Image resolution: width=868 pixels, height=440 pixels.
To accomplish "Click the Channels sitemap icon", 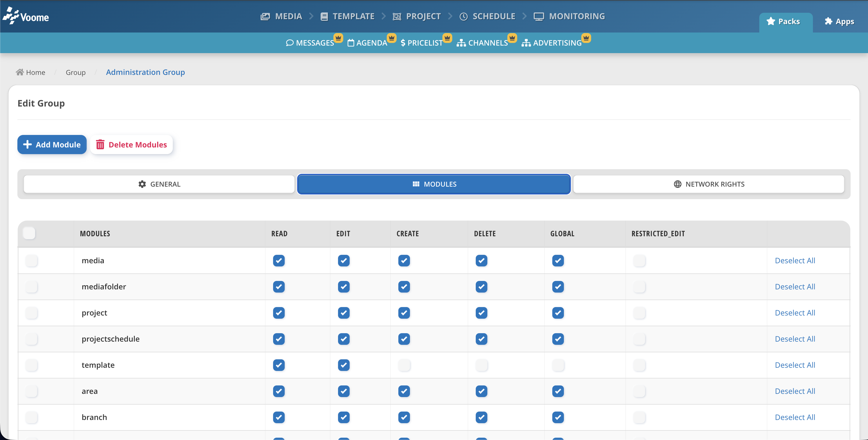I will tap(461, 43).
